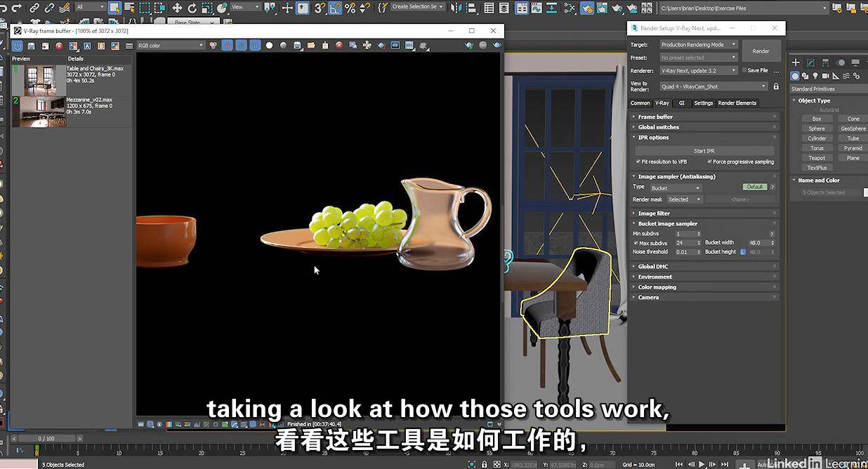Toggle the blue channel in V-Ray frame buffer
The width and height of the screenshot is (868, 469).
tap(256, 46)
